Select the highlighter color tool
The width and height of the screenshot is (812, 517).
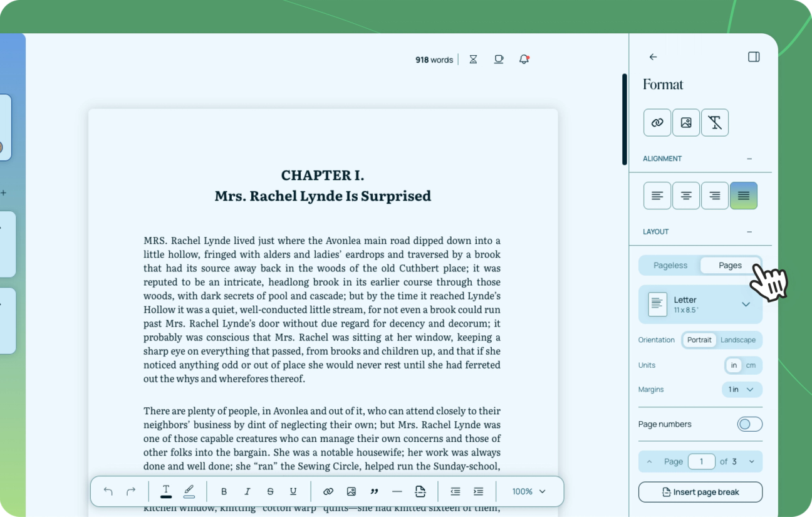click(189, 492)
